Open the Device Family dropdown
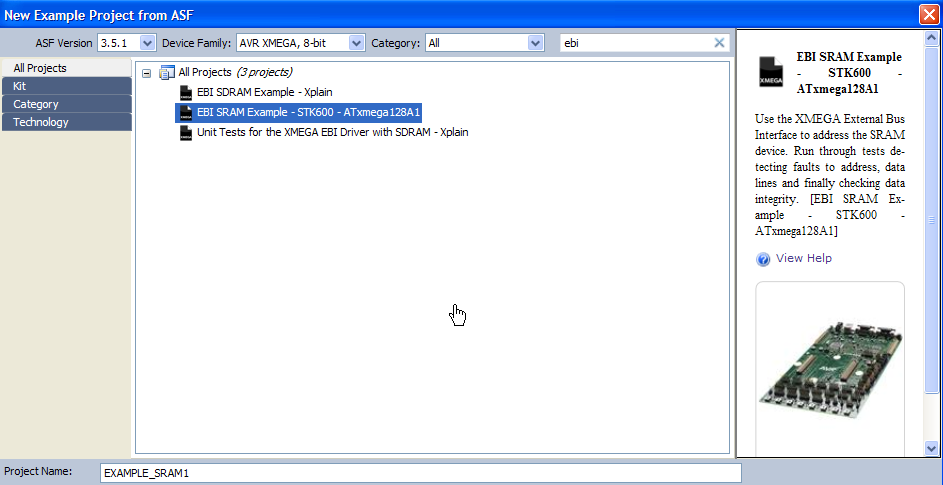Viewport: 943px width, 485px height. click(x=357, y=43)
